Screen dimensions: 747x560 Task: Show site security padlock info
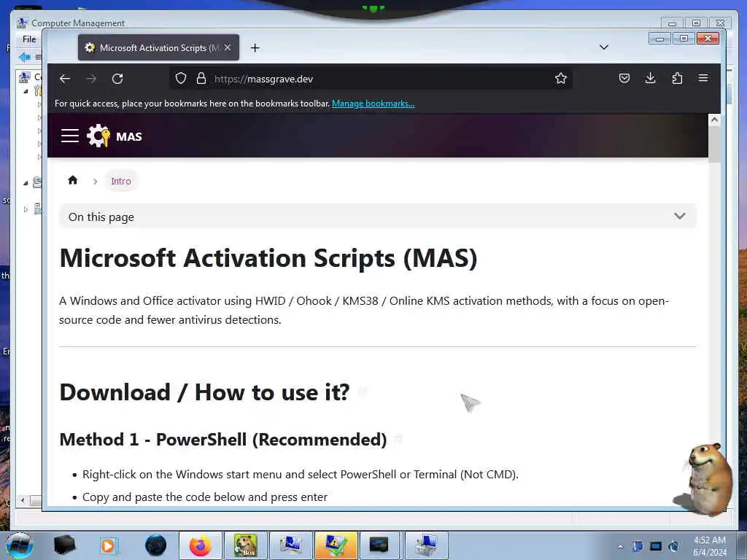coord(201,78)
